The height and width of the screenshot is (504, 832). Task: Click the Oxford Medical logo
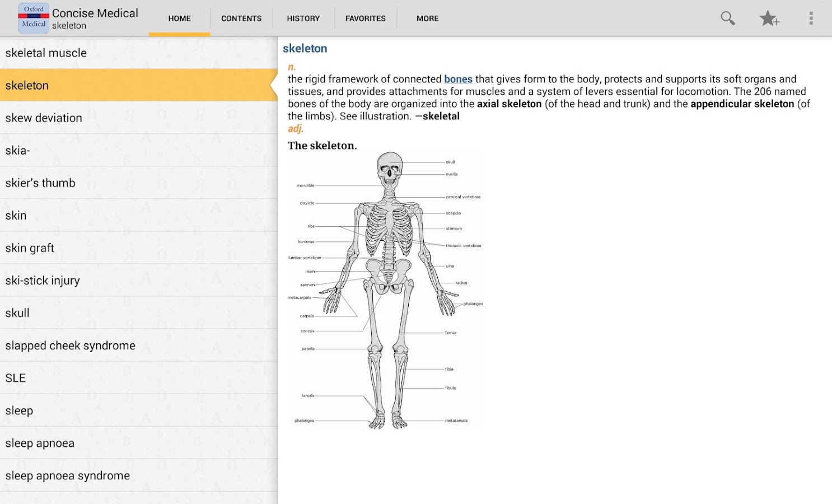click(33, 18)
